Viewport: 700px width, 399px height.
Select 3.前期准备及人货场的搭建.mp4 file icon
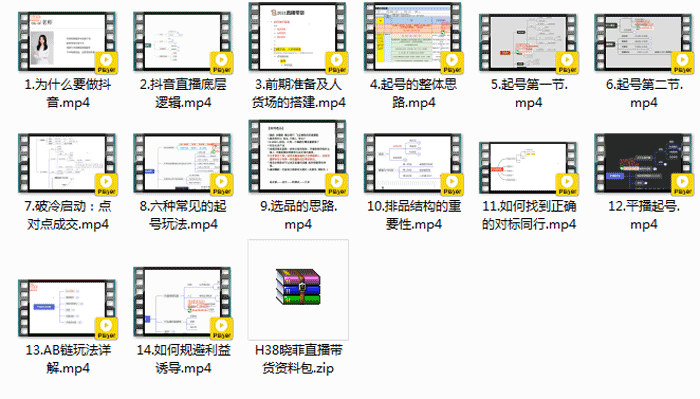coord(298,37)
